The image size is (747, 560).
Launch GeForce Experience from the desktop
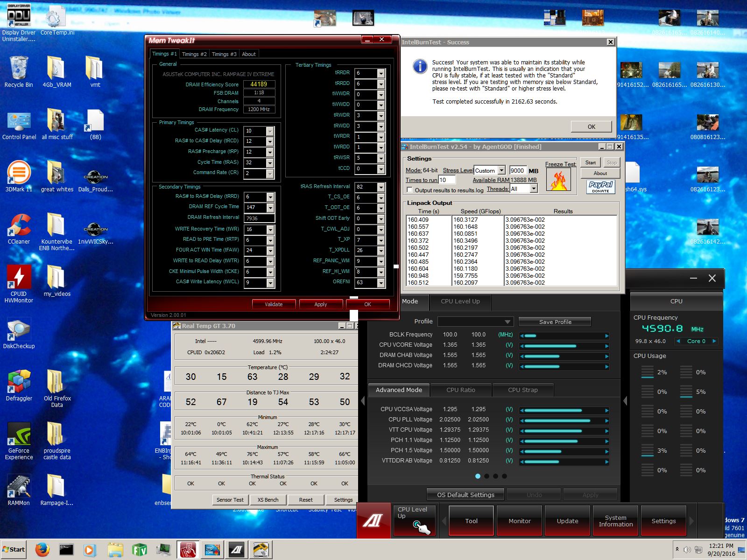[x=19, y=441]
